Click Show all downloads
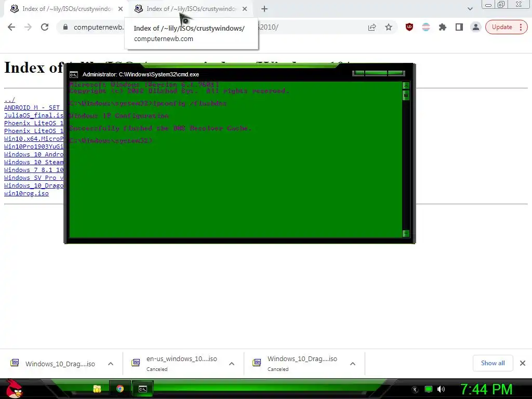532x399 pixels. coord(493,363)
